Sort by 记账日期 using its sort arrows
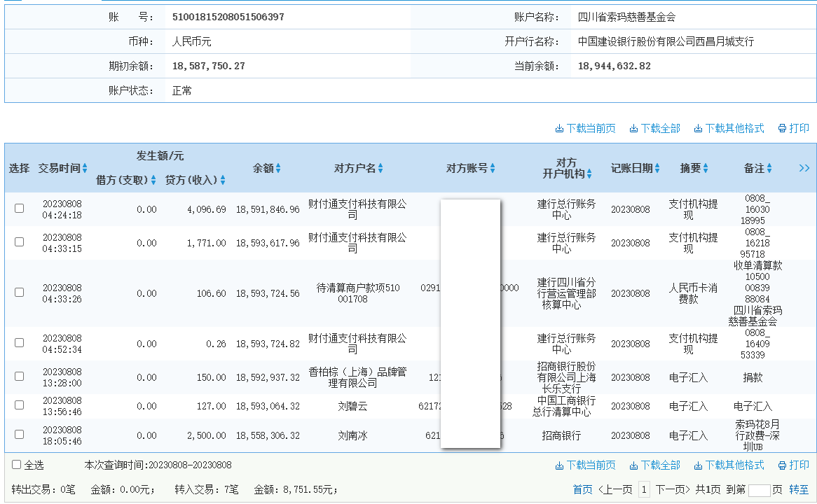The image size is (817, 504). click(x=657, y=168)
